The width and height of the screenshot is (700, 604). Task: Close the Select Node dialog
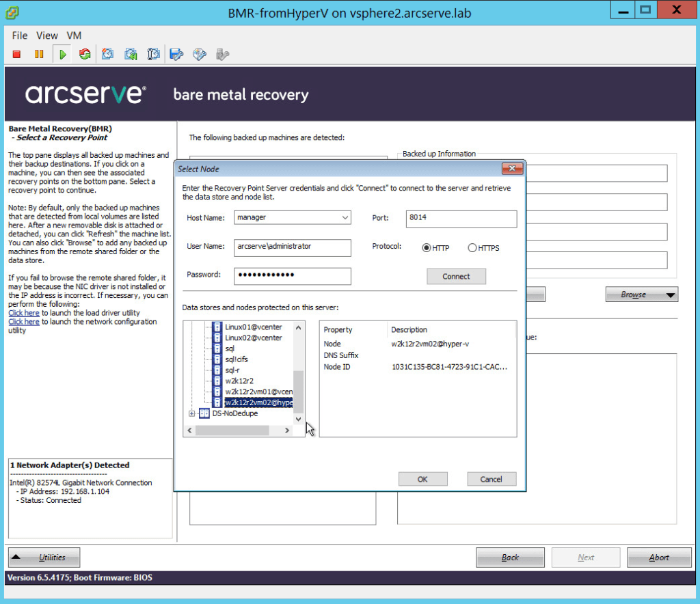[512, 169]
